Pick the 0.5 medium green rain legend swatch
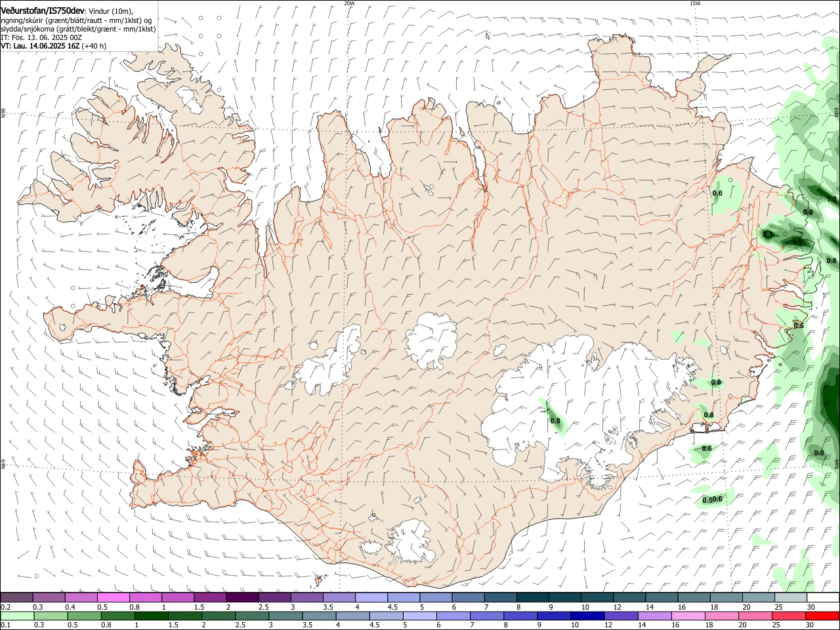Viewport: 840px width, 630px height. pos(84,616)
